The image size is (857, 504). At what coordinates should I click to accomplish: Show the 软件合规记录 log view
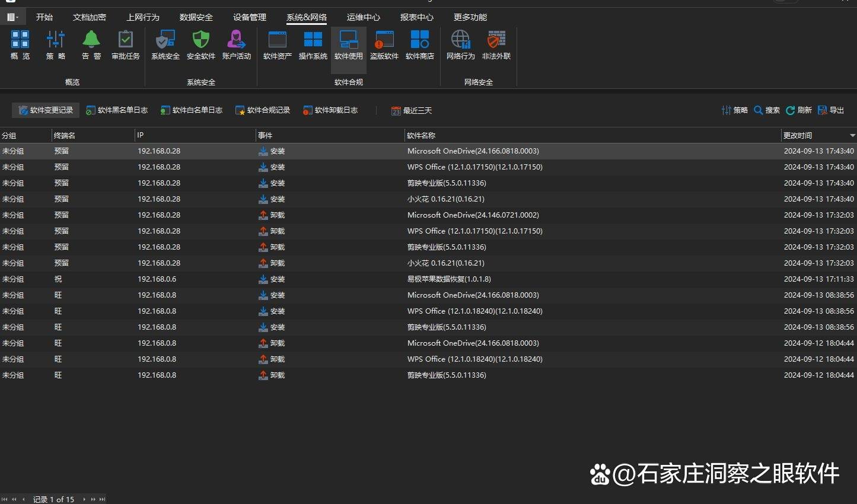(x=263, y=110)
